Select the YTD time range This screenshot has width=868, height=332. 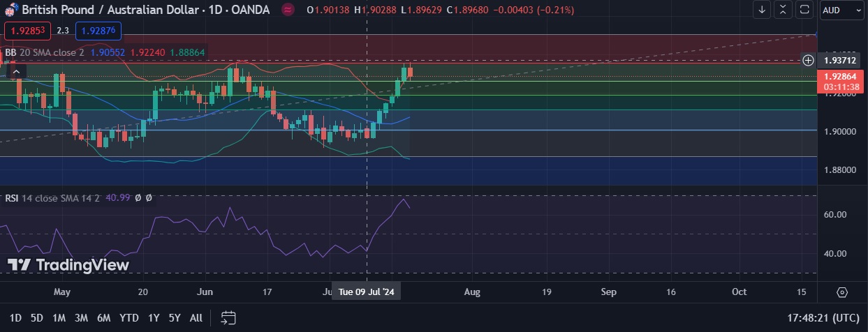click(x=128, y=318)
